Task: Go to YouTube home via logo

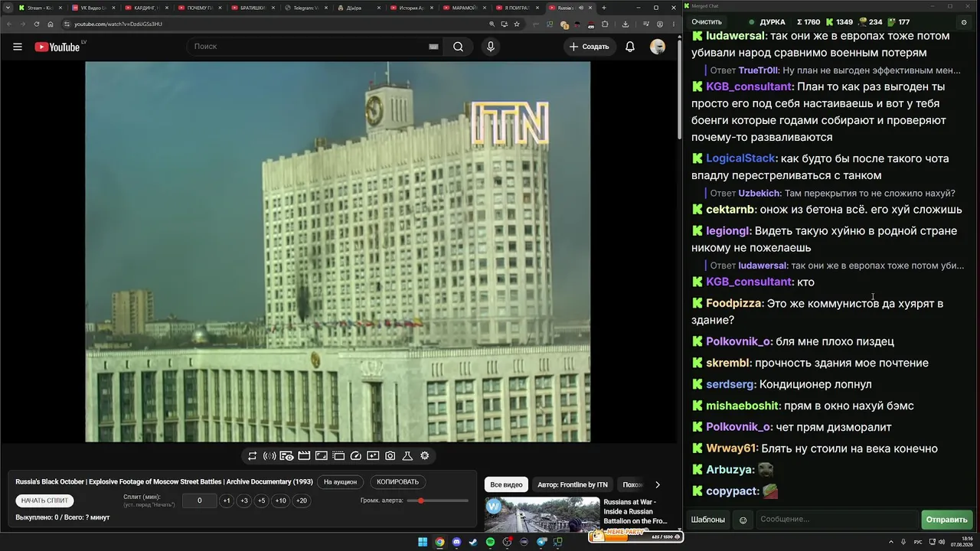Action: 57,47
